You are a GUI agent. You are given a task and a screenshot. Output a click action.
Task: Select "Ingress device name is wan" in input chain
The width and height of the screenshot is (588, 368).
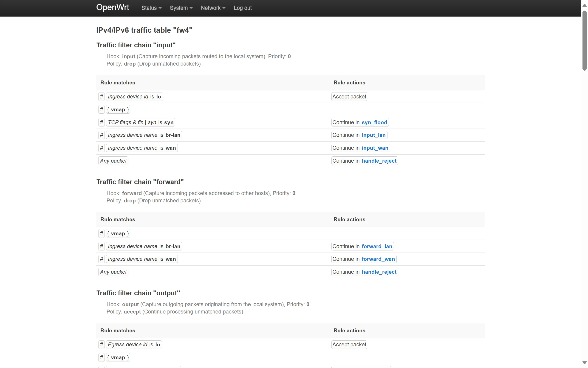[x=142, y=148]
